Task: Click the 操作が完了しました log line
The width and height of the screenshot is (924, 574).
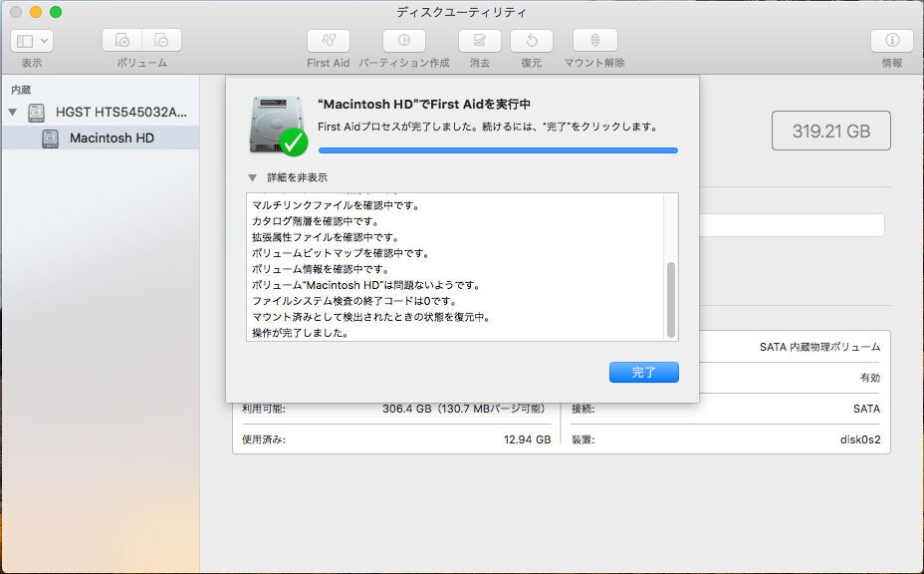Action: pos(301,333)
